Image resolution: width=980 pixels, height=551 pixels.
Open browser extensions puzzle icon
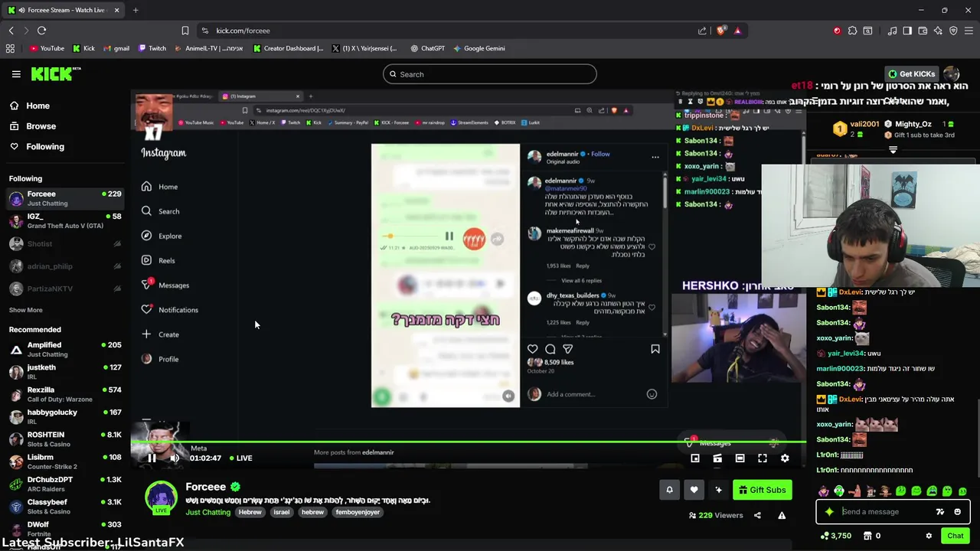(x=852, y=31)
